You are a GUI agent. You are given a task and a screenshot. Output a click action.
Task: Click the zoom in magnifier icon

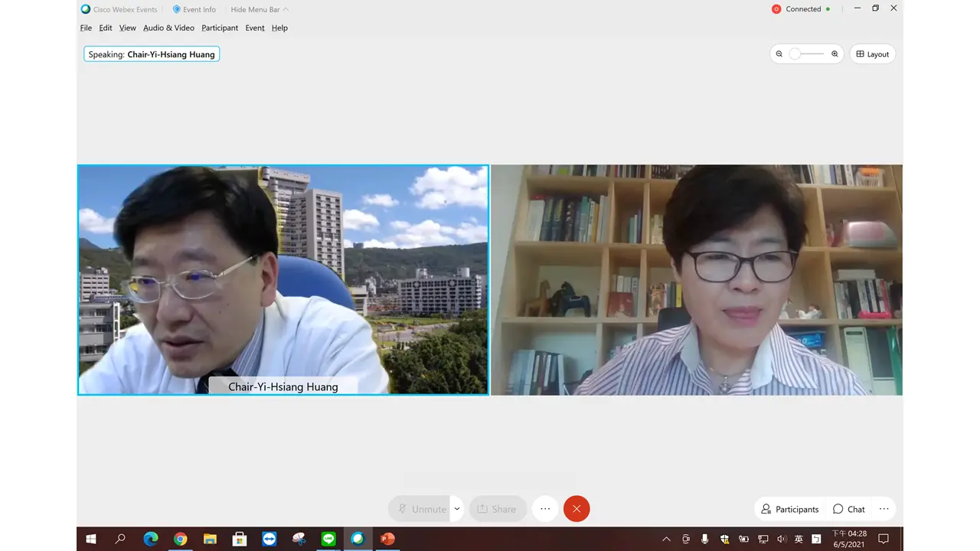click(x=835, y=54)
